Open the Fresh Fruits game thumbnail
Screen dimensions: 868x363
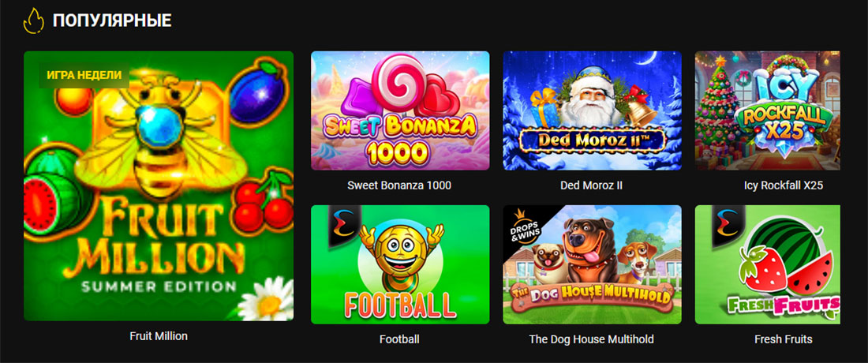(768, 264)
